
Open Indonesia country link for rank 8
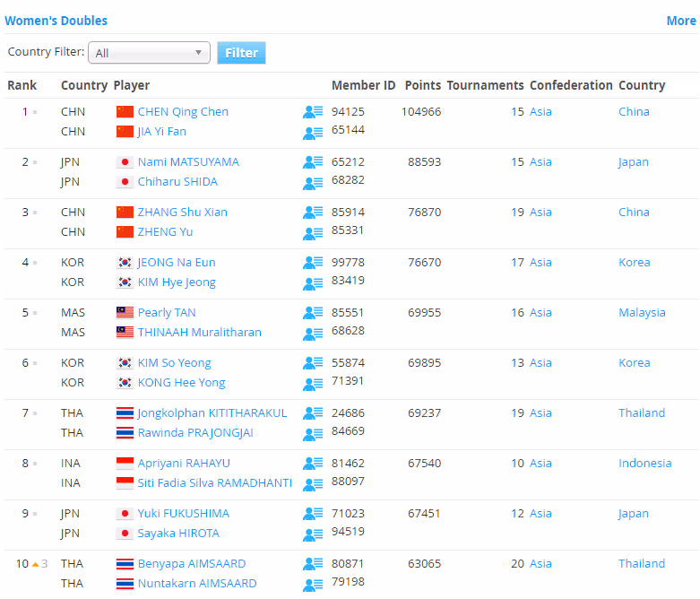coord(644,464)
